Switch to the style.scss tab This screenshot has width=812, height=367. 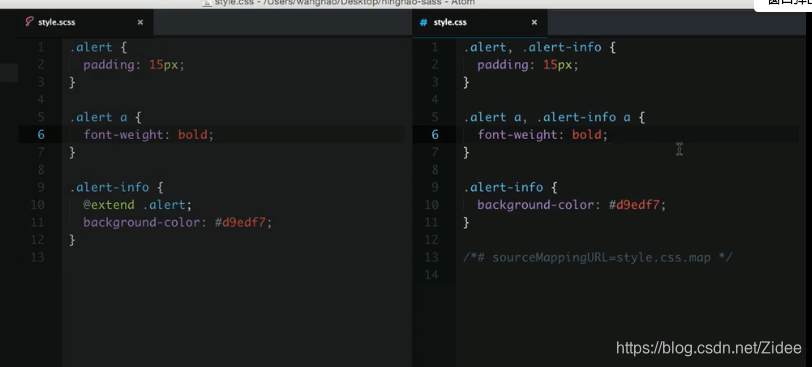coord(86,22)
